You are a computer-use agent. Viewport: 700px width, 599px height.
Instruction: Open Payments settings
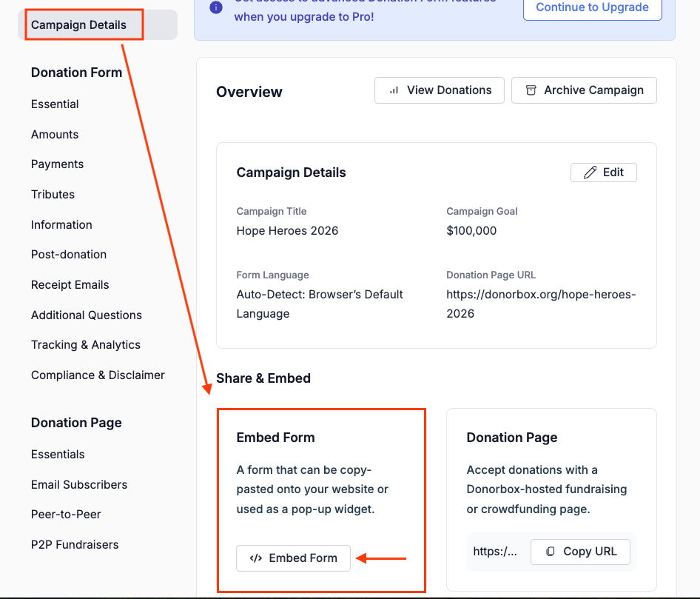pyautogui.click(x=57, y=164)
